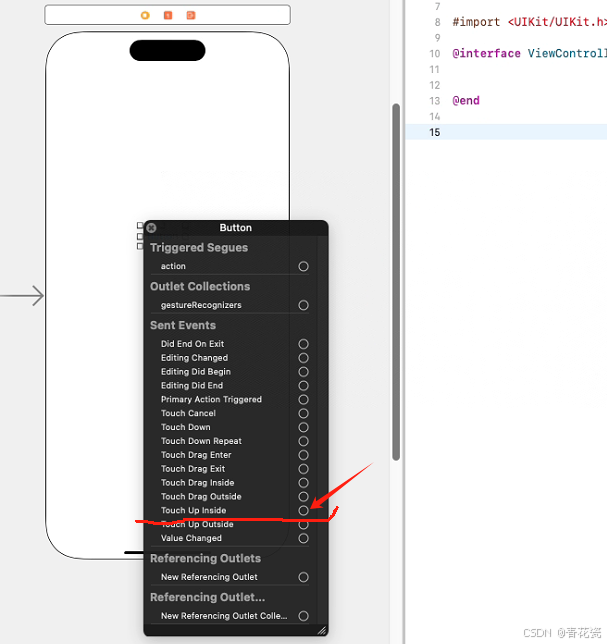This screenshot has height=644, width=607.
Task: Click the 'Triggered Segues' section header
Action: point(199,248)
